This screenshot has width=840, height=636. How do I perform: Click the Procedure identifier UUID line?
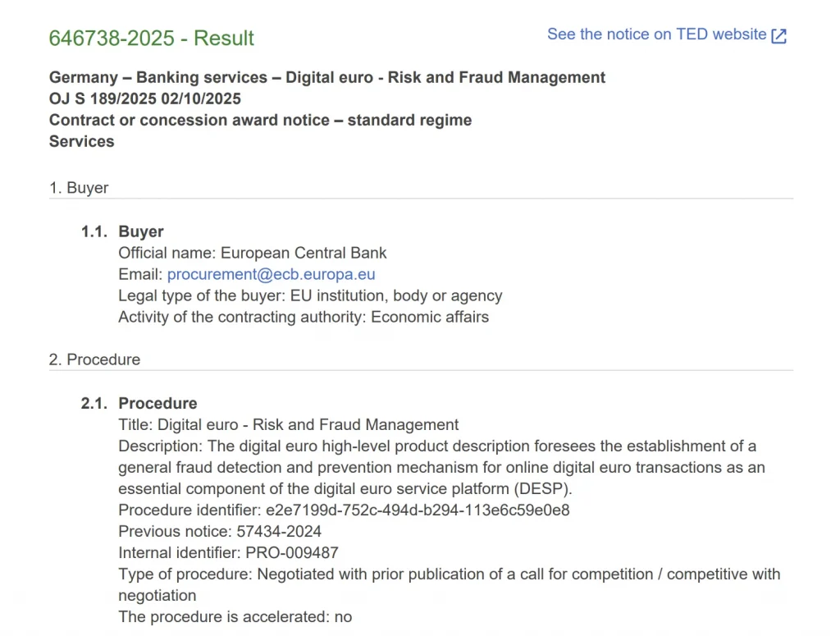[344, 510]
